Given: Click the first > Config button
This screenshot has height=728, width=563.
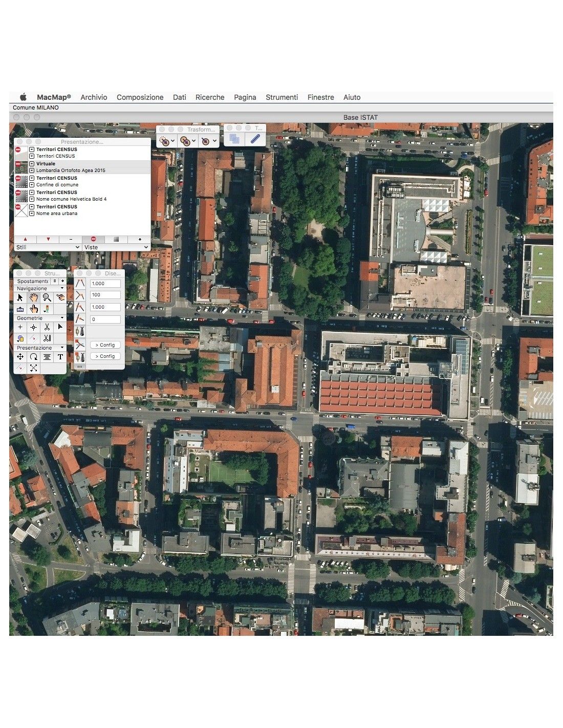Looking at the screenshot, I should tap(105, 345).
